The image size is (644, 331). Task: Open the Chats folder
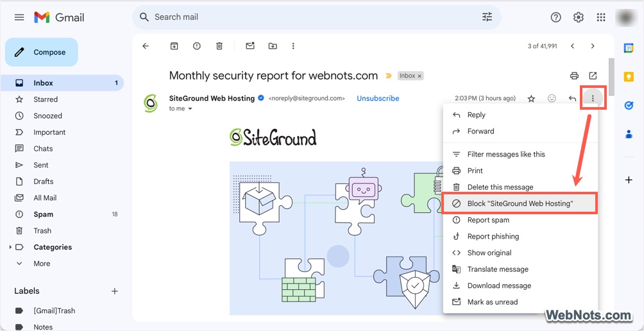[x=62, y=149]
